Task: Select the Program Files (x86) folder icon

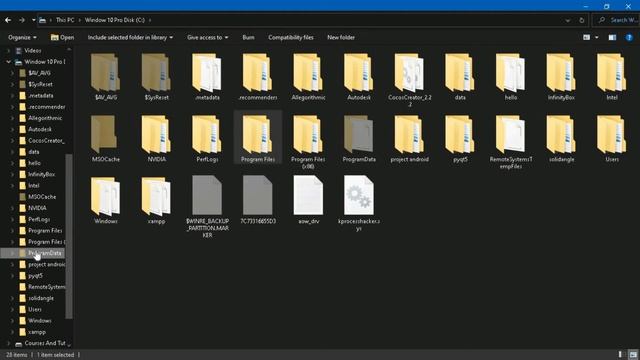Action: 308,134
